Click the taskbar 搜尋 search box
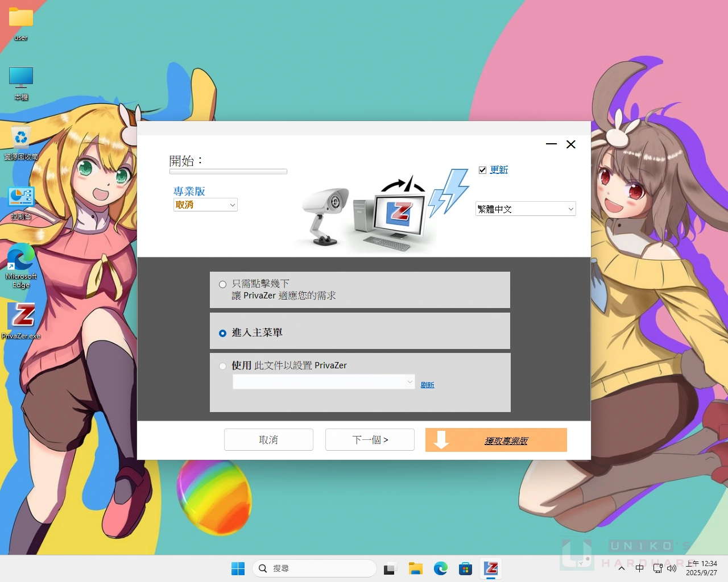 (x=315, y=568)
